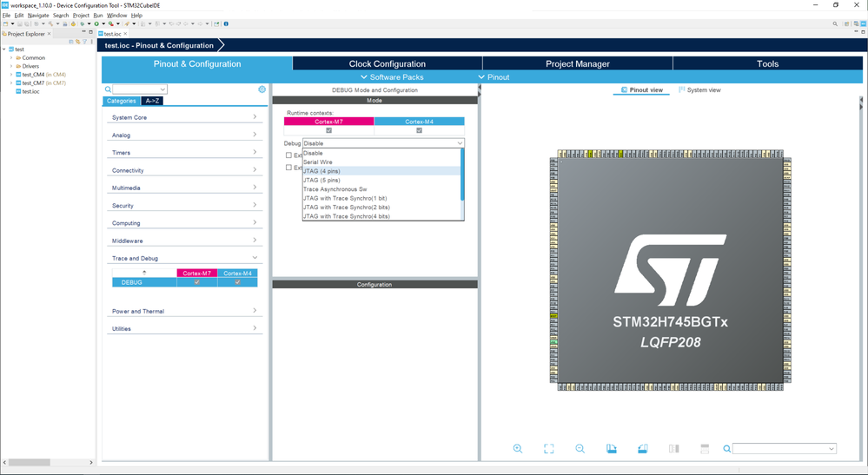Screen dimensions: 868x475
Task: Open the categories settings gear icon
Action: tap(262, 89)
